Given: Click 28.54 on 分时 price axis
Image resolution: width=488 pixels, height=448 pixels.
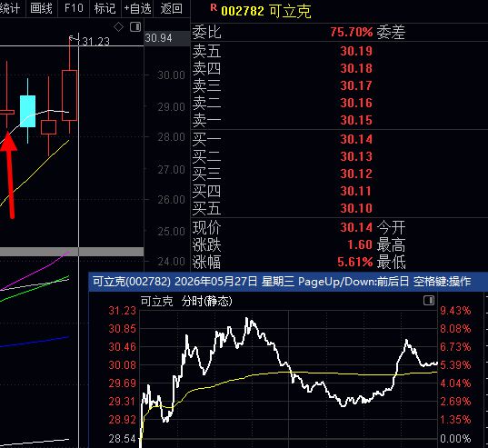Looking at the screenshot, I should click(x=123, y=439).
